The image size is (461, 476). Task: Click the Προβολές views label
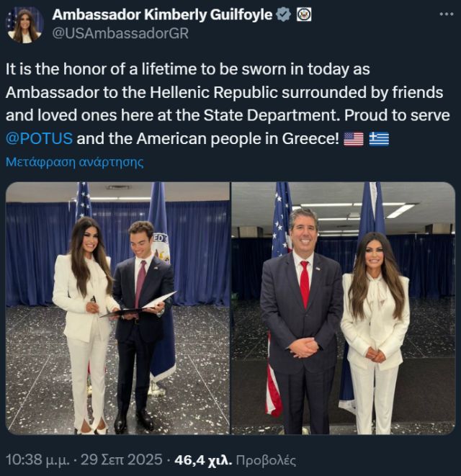pos(266,460)
